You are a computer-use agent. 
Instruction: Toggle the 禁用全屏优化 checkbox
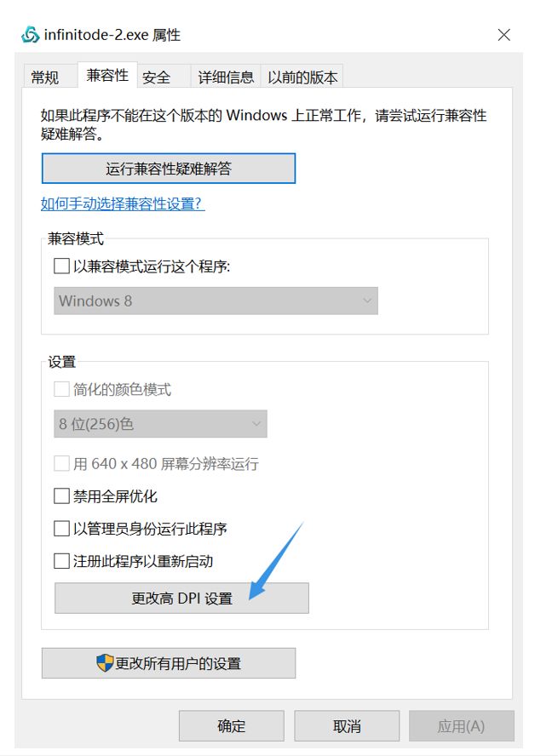61,495
